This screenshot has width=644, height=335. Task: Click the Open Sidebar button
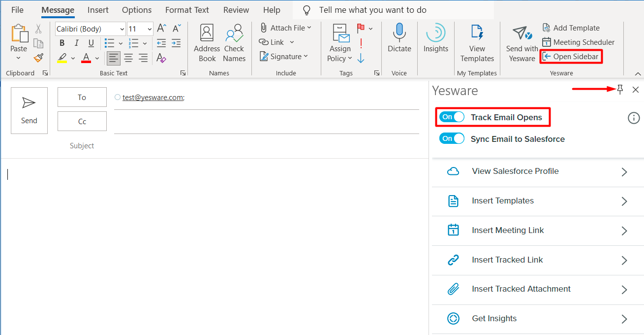tap(571, 57)
